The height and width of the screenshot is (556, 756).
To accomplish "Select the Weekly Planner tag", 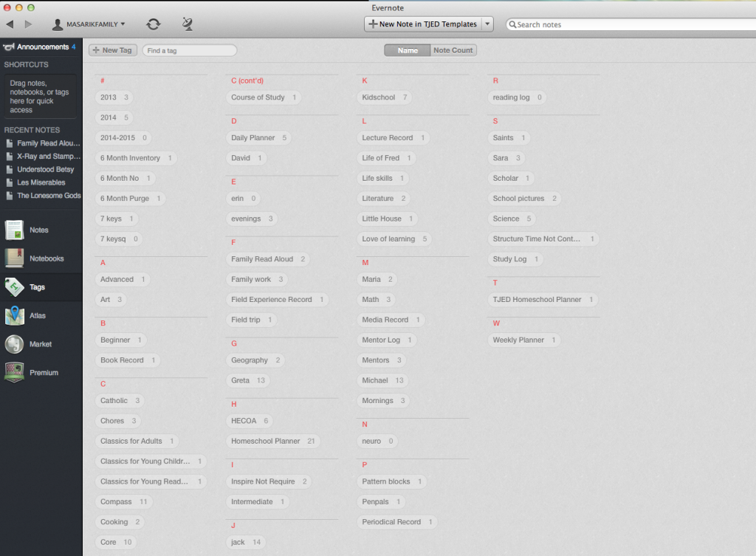I will pyautogui.click(x=524, y=340).
